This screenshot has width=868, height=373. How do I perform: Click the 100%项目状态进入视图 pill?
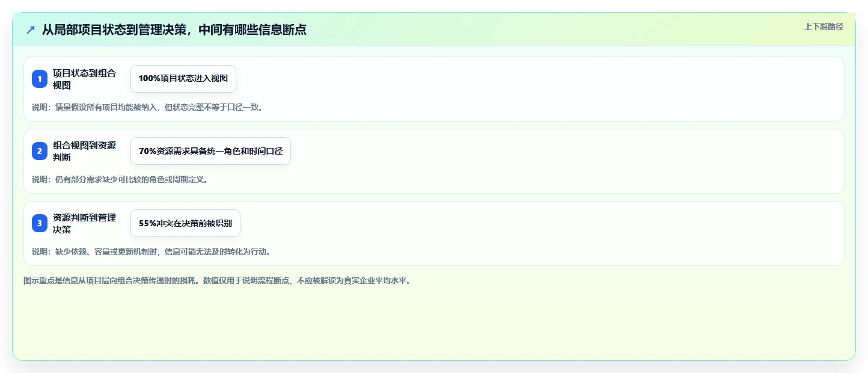[183, 79]
